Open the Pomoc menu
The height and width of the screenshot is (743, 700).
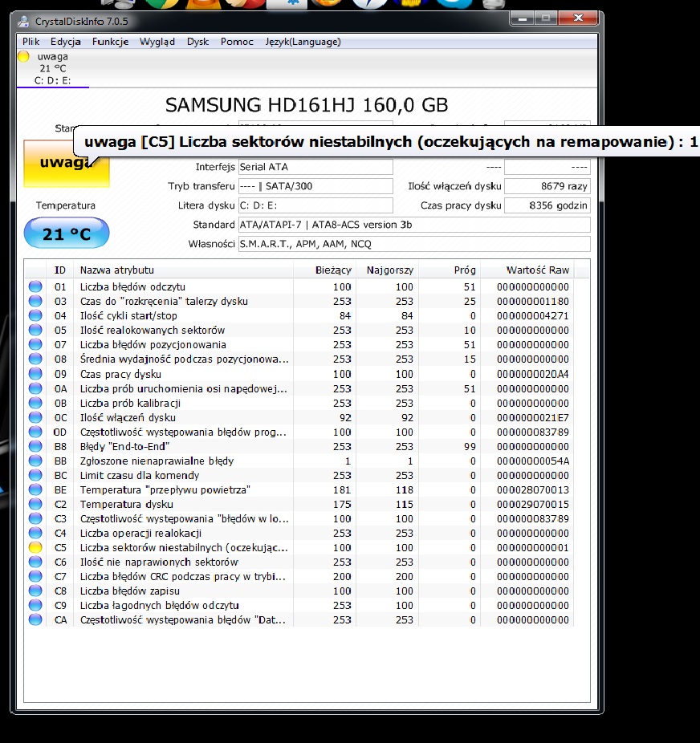click(237, 42)
